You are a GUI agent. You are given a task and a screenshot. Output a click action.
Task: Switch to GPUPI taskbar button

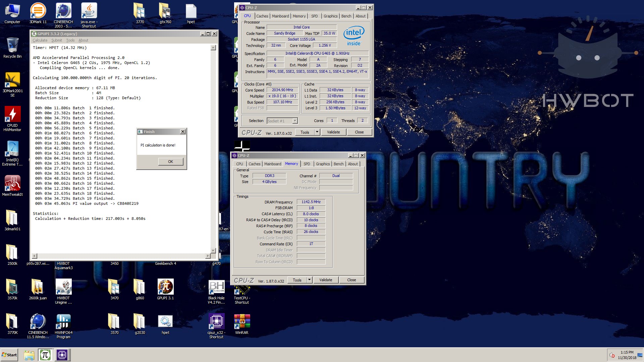pyautogui.click(x=45, y=355)
